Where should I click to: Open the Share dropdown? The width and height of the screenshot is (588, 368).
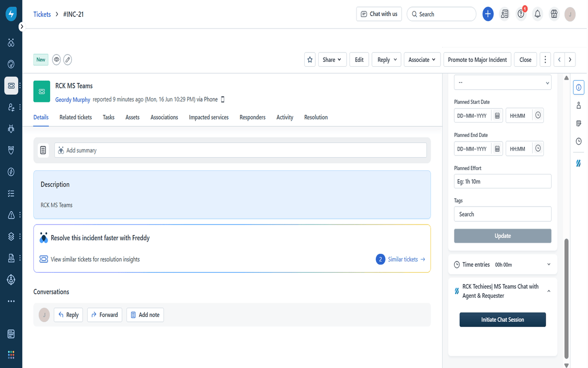(x=332, y=60)
